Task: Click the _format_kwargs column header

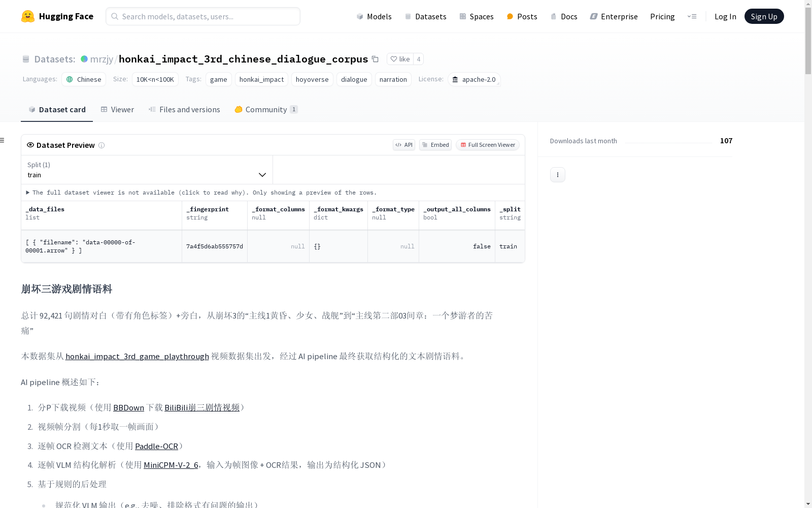Action: coord(339,215)
